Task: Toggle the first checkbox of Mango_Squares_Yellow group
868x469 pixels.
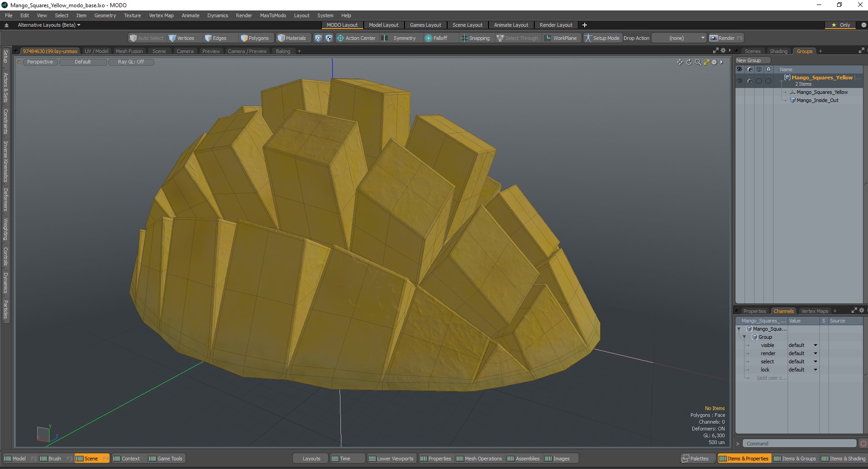Action: point(759,81)
